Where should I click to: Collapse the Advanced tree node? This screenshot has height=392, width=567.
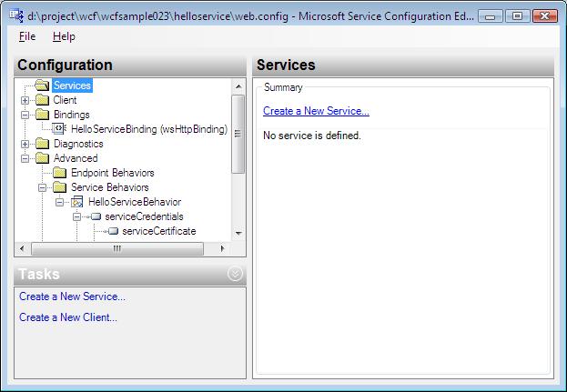tap(25, 158)
